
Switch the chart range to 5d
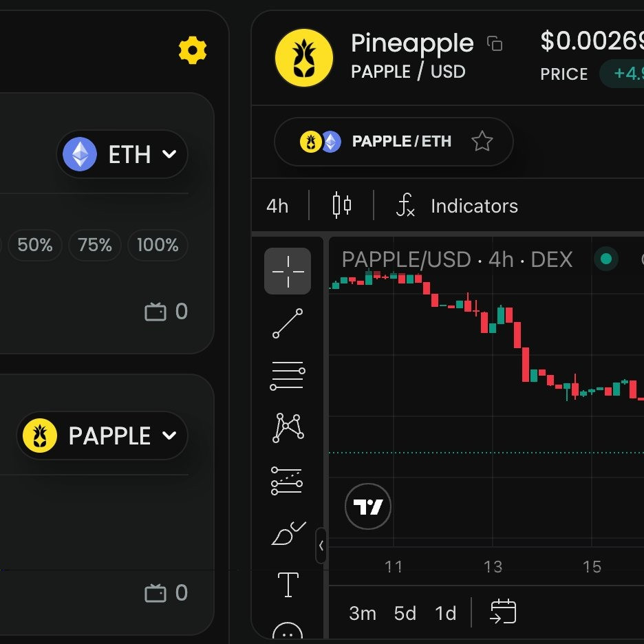tap(405, 613)
